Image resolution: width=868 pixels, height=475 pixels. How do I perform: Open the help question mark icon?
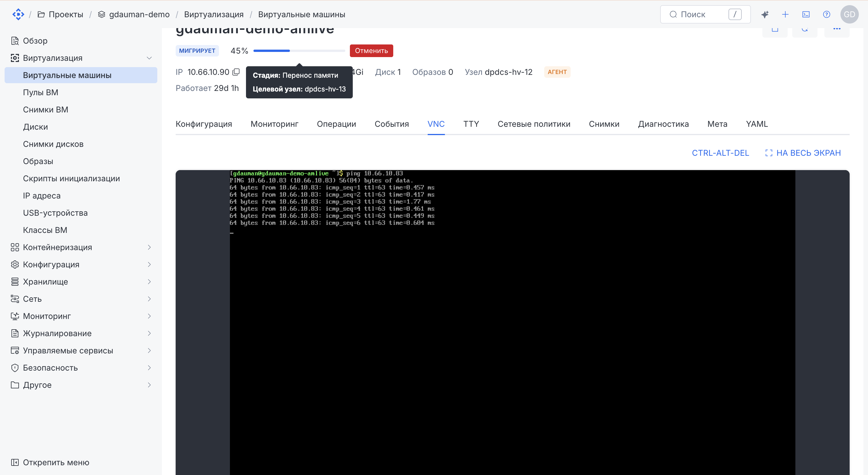tap(826, 14)
